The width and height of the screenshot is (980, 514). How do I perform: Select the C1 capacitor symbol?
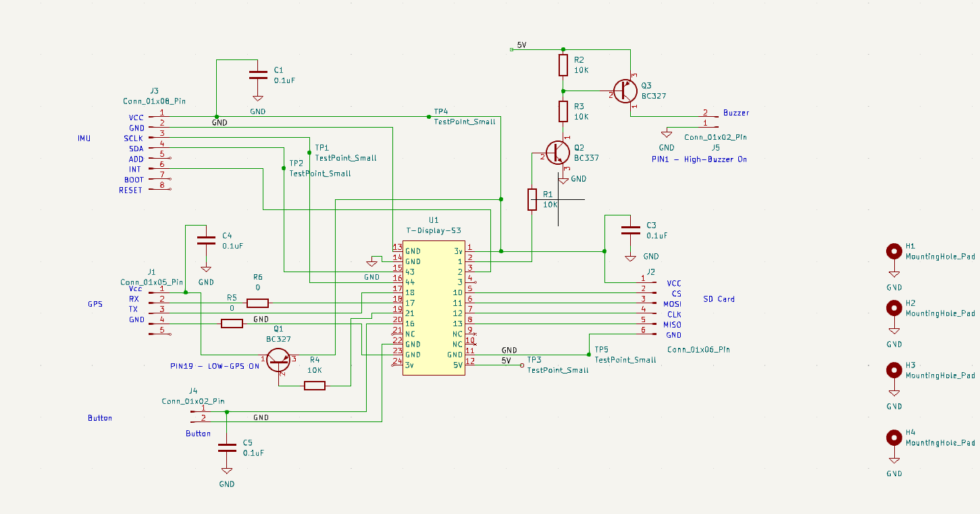pos(257,74)
